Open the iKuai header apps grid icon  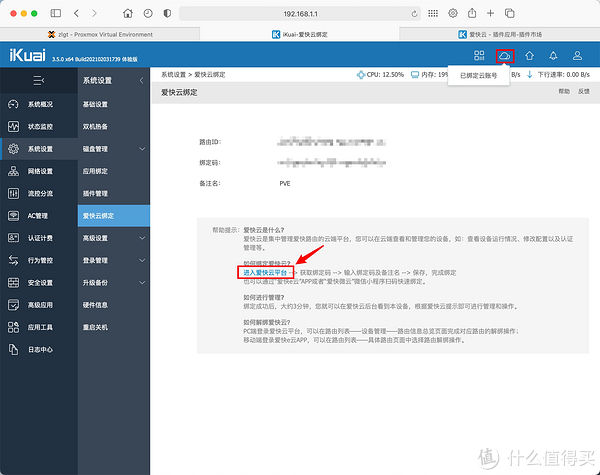(x=479, y=55)
